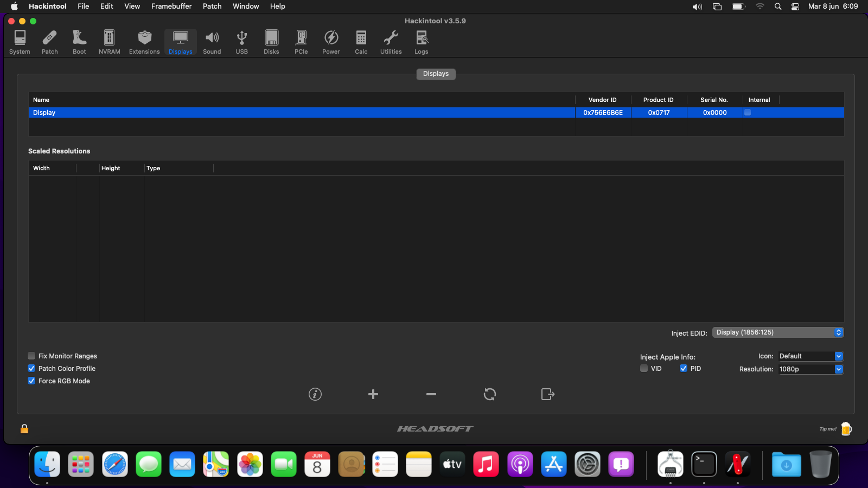Click the Width column header
This screenshot has width=868, height=488.
tap(53, 168)
